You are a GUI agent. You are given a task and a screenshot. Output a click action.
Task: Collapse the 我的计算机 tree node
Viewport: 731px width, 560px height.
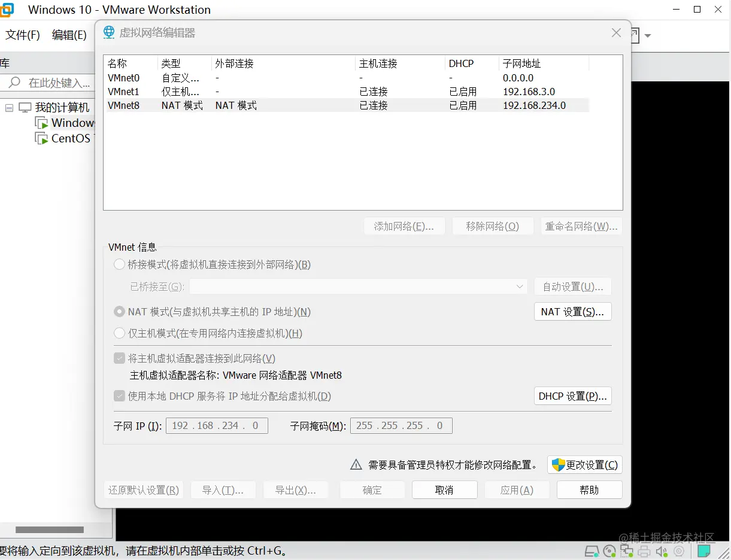click(9, 108)
